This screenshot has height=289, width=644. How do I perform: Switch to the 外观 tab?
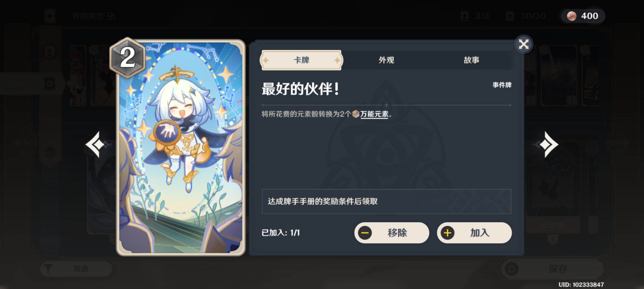386,60
